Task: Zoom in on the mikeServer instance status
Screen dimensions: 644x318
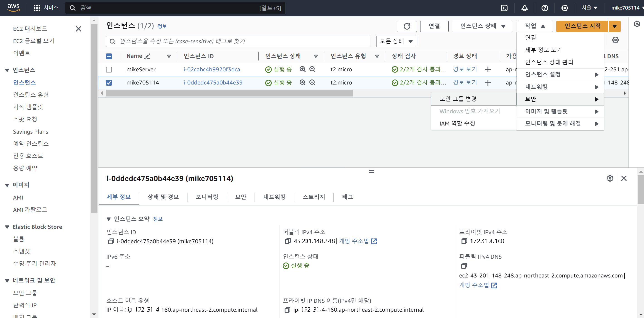Action: (x=302, y=69)
